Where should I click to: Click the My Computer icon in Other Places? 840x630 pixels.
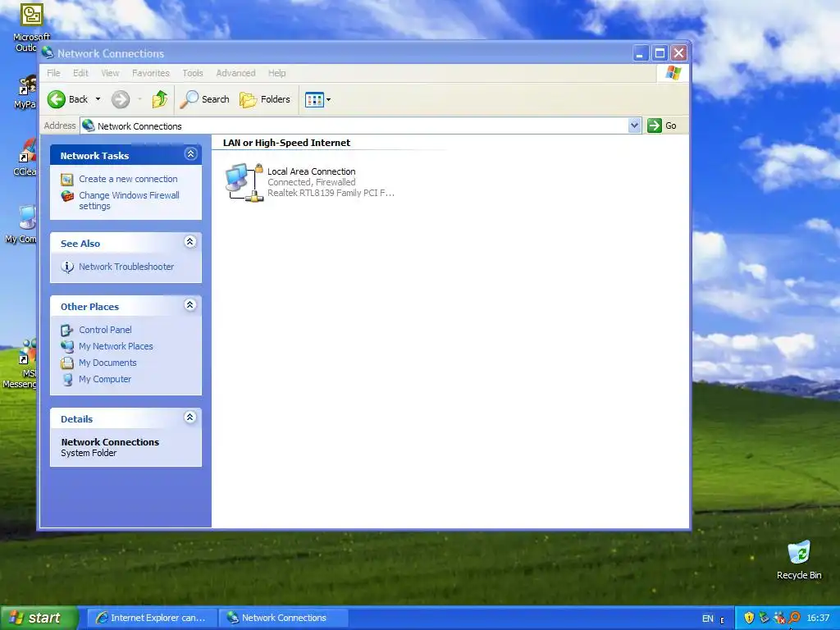(x=67, y=379)
